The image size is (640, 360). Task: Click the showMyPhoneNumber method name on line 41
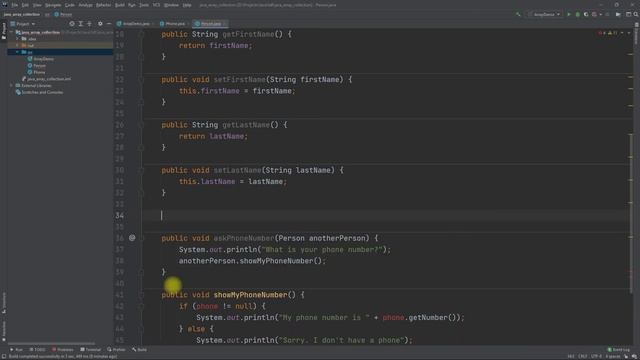coord(250,295)
